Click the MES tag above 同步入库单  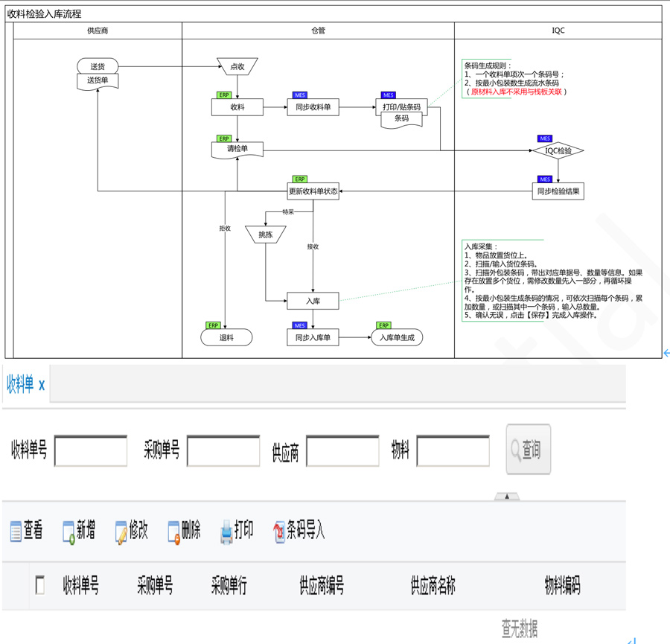point(299,325)
